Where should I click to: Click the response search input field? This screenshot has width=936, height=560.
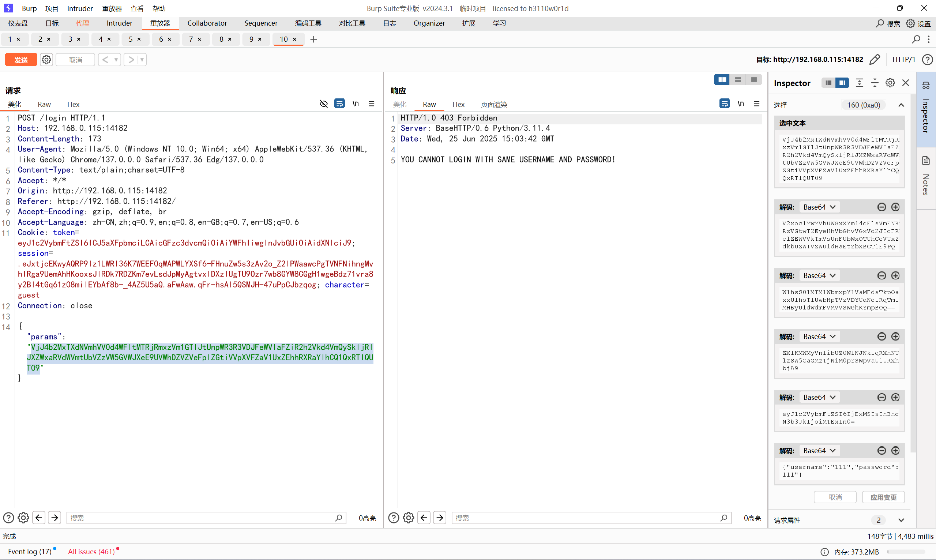591,518
